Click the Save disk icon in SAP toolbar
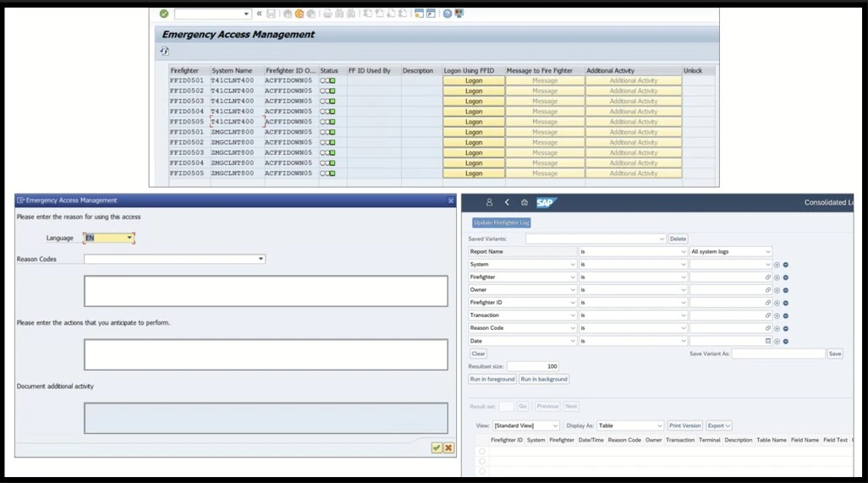This screenshot has width=868, height=483. point(271,14)
